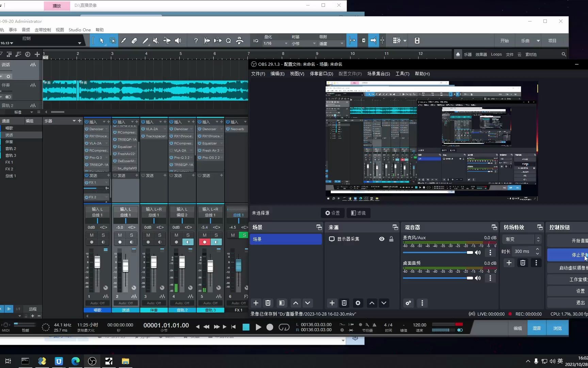Screen dimensions: 588x368
Task: Add a new scene in OBS
Action: tap(256, 303)
